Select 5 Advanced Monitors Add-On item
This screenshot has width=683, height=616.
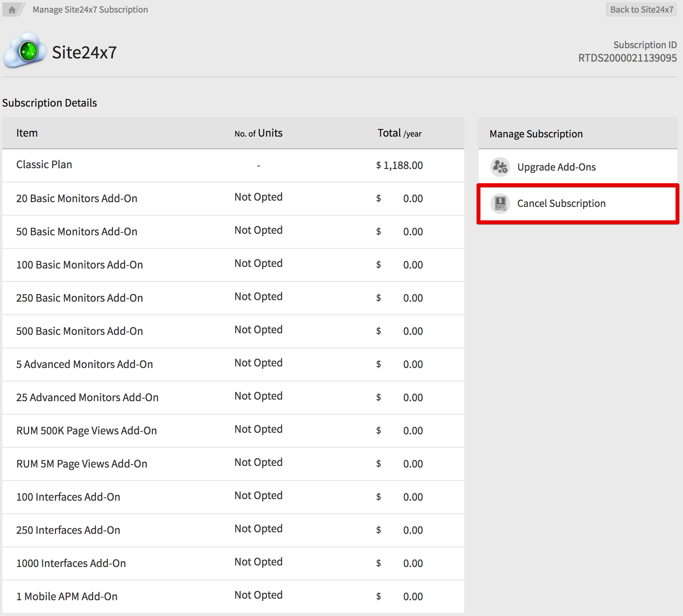[84, 364]
